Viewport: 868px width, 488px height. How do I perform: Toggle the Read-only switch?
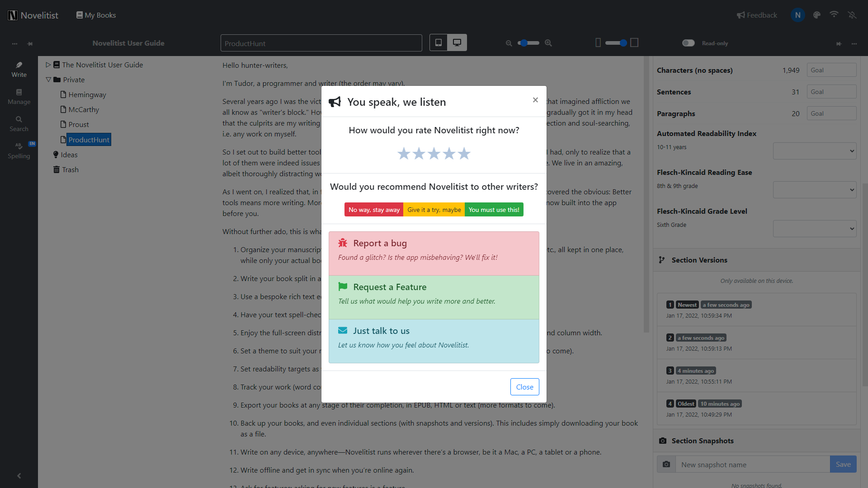(x=688, y=43)
